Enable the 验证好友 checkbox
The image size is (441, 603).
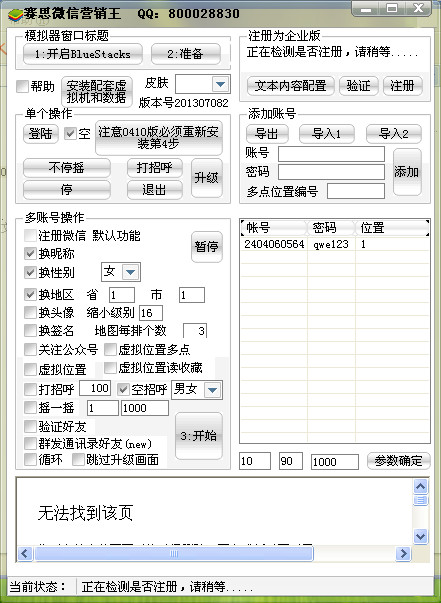30,426
